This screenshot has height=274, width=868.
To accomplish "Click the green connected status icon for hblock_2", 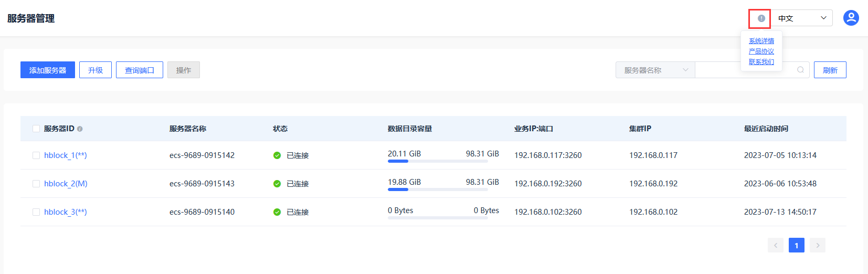I will pos(277,184).
